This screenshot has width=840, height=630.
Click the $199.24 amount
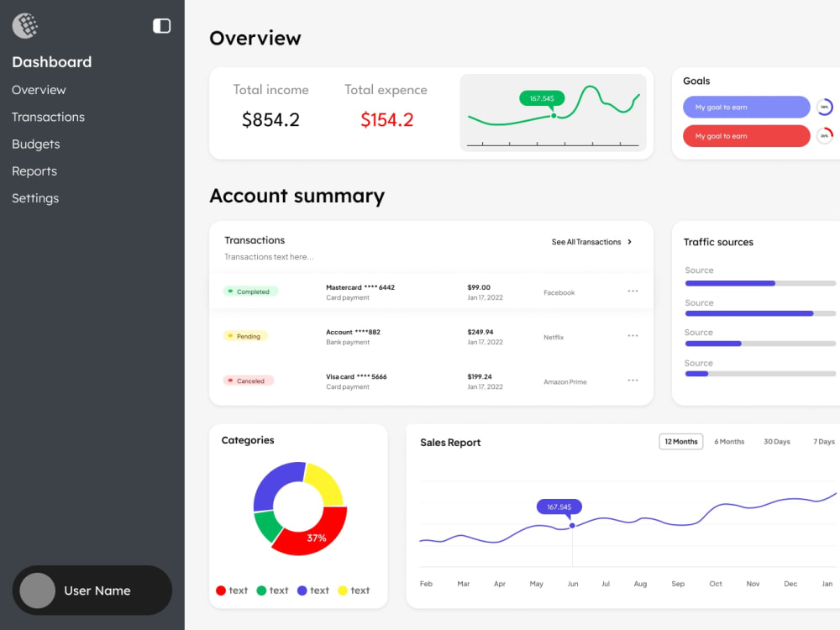point(480,376)
